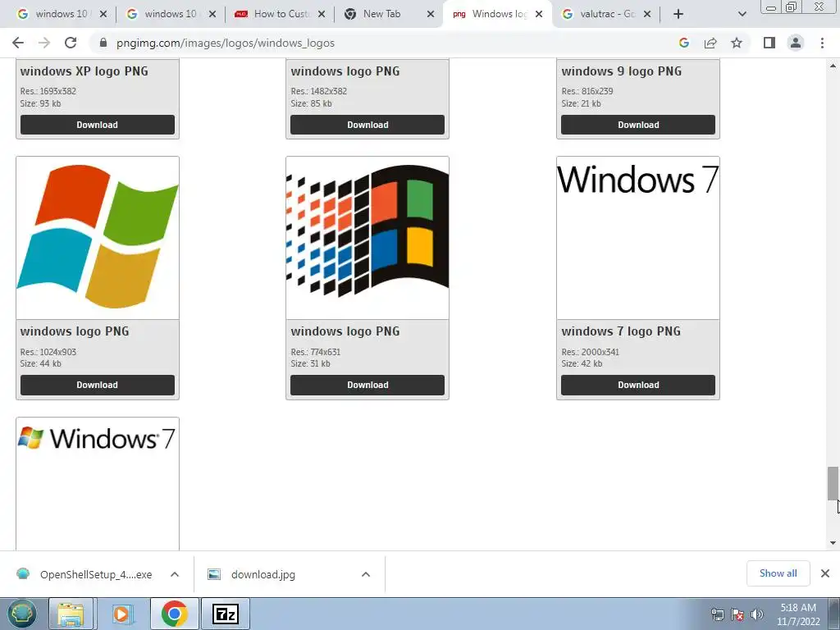The height and width of the screenshot is (630, 840).
Task: Close the downloads bar
Action: pyautogui.click(x=825, y=573)
